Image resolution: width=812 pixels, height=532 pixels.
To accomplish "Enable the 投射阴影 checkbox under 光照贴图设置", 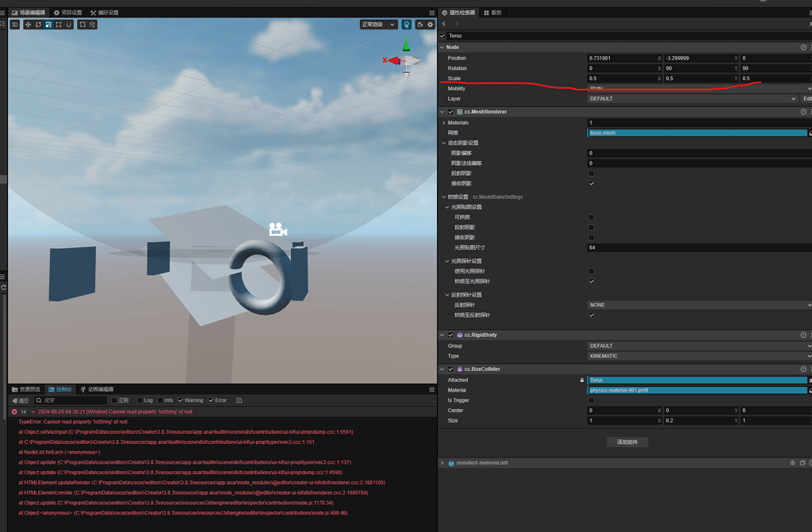I will click(592, 228).
